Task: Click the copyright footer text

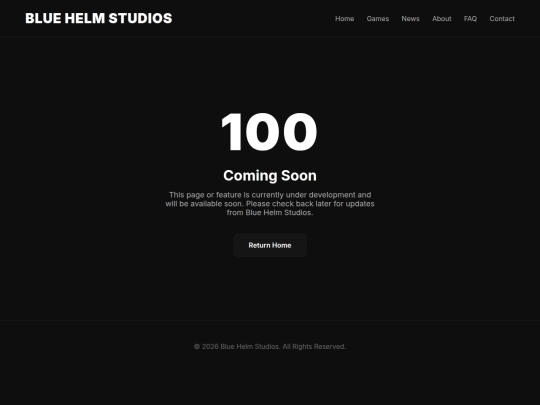Action: [x=270, y=346]
